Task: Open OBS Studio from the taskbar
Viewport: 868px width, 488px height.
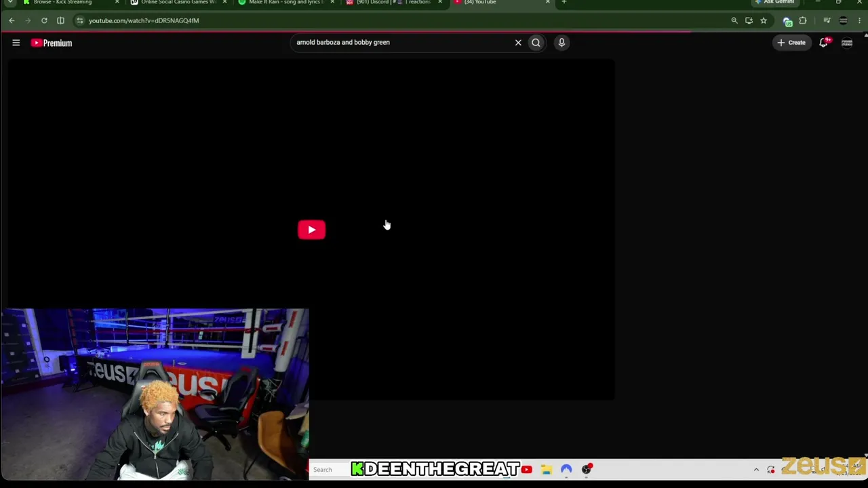Action: coord(587,470)
